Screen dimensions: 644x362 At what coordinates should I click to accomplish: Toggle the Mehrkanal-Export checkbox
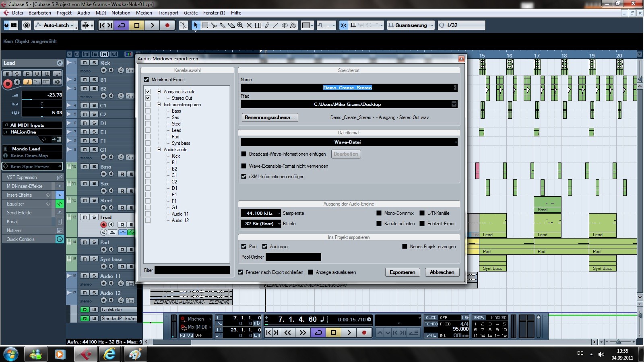pos(147,80)
